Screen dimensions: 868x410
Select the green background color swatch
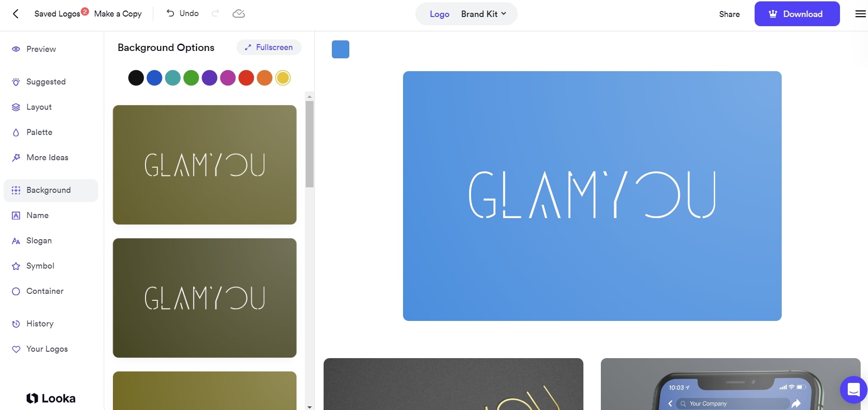click(191, 78)
